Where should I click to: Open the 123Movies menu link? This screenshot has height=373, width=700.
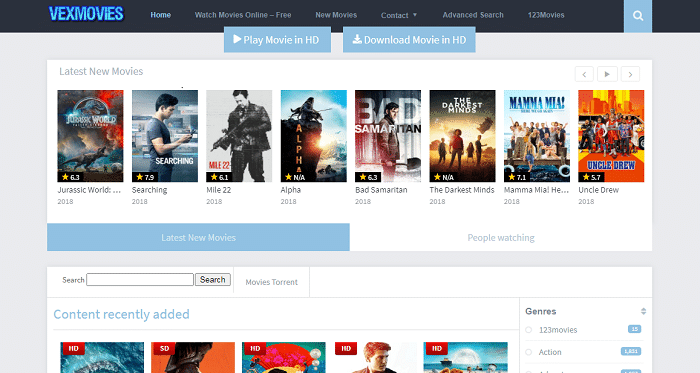coord(546,15)
